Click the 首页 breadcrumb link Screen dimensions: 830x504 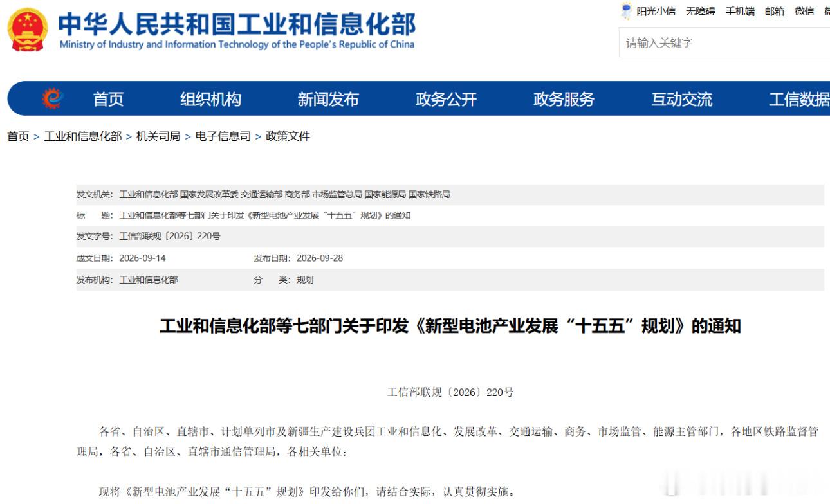coord(18,136)
